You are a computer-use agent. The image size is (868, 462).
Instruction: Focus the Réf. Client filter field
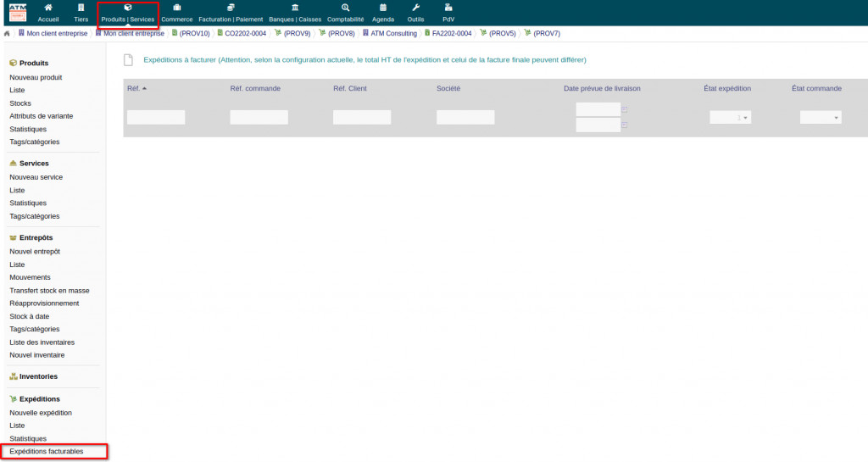click(x=362, y=117)
